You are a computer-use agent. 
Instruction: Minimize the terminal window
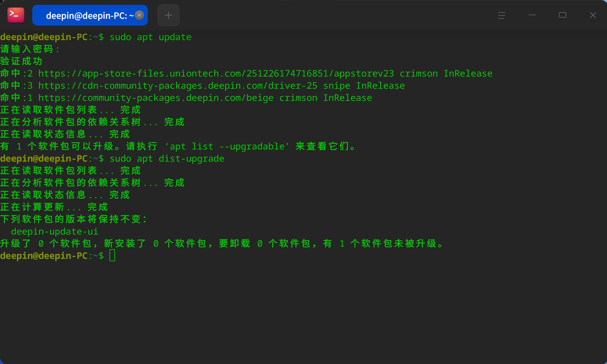[x=532, y=15]
